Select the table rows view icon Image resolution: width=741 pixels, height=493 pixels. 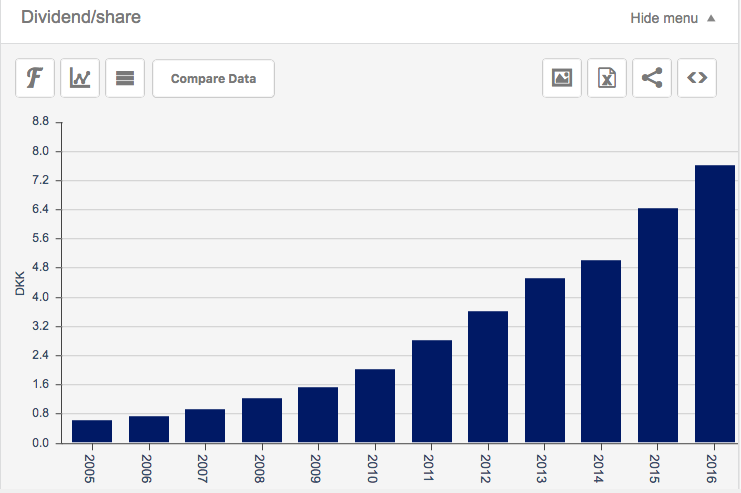point(125,78)
